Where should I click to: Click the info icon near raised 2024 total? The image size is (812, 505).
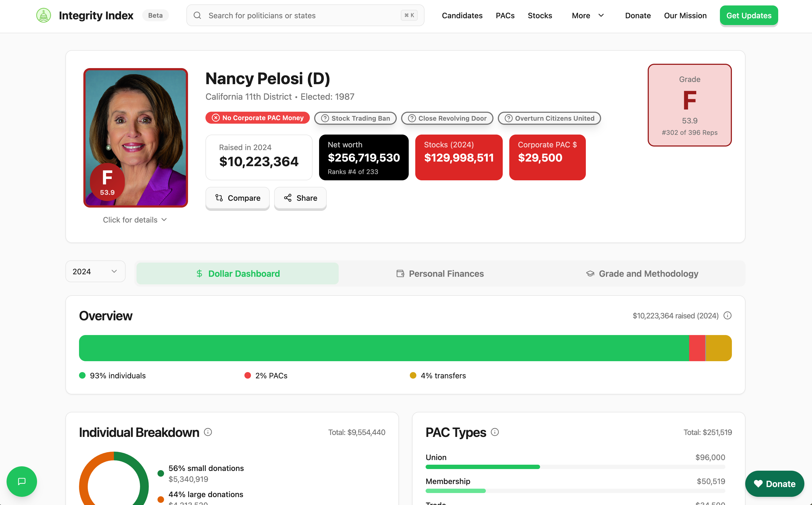click(x=728, y=315)
